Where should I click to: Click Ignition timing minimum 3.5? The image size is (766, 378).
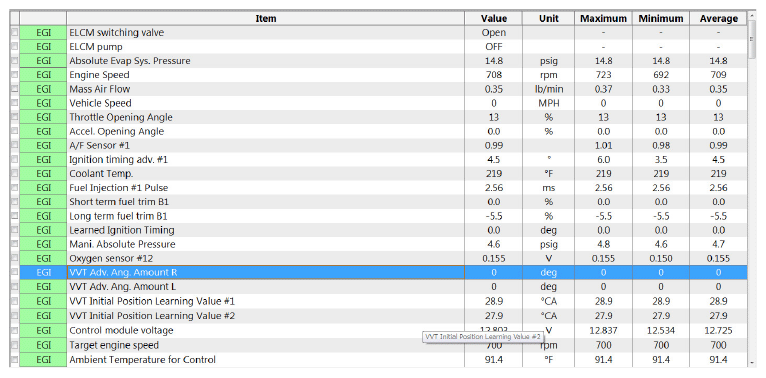point(661,160)
